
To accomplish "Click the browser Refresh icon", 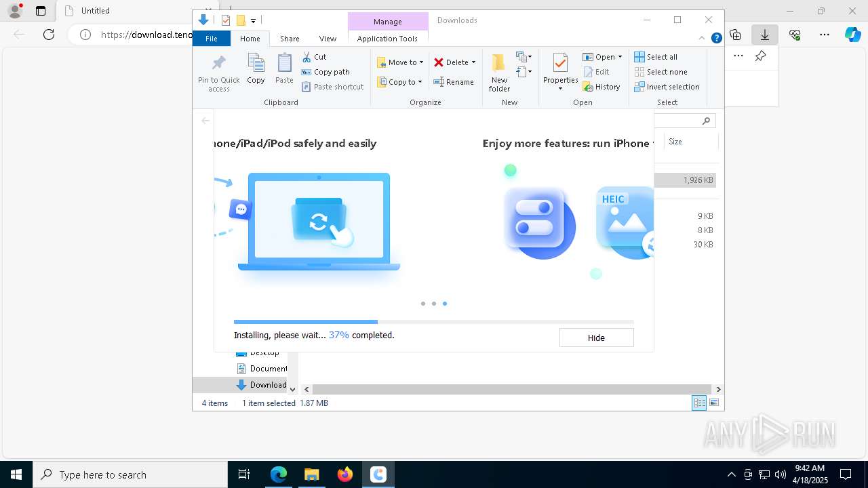I will pyautogui.click(x=49, y=35).
